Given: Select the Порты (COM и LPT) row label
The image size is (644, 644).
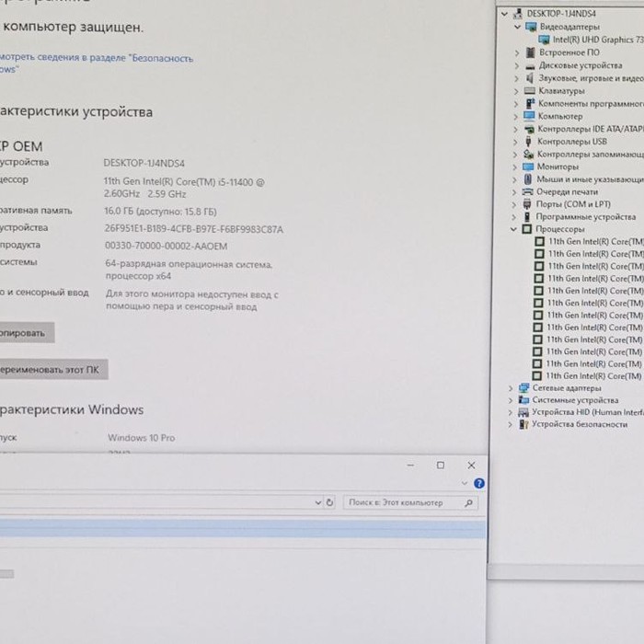Looking at the screenshot, I should click(x=573, y=204).
